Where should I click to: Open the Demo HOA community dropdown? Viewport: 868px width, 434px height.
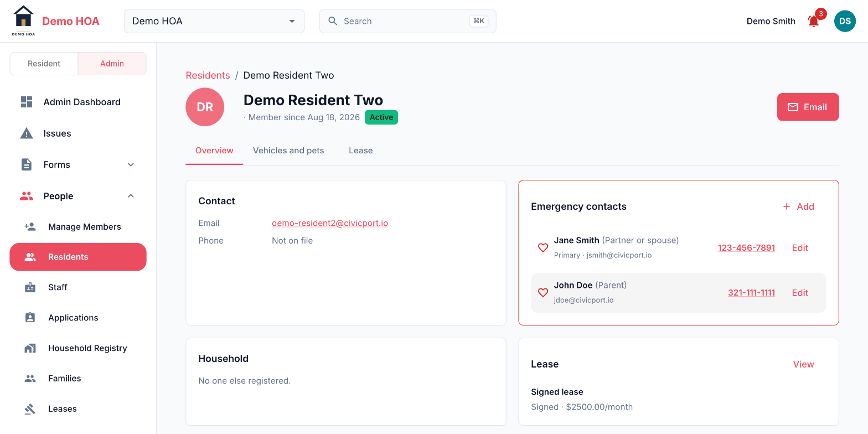click(214, 21)
